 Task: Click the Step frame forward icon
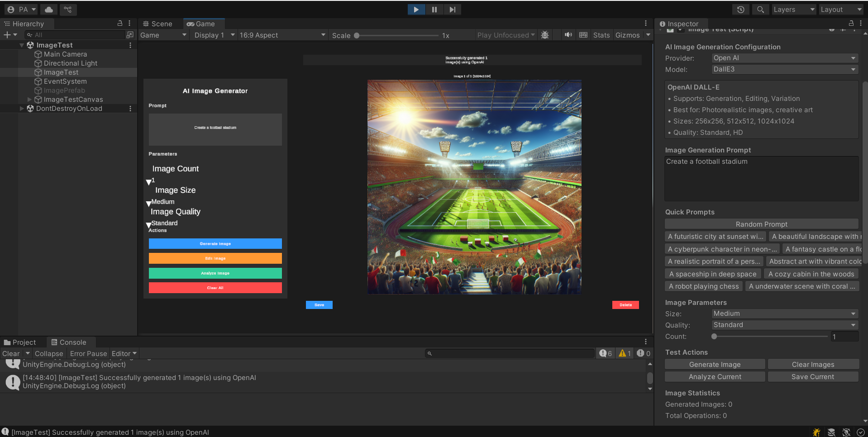point(452,9)
